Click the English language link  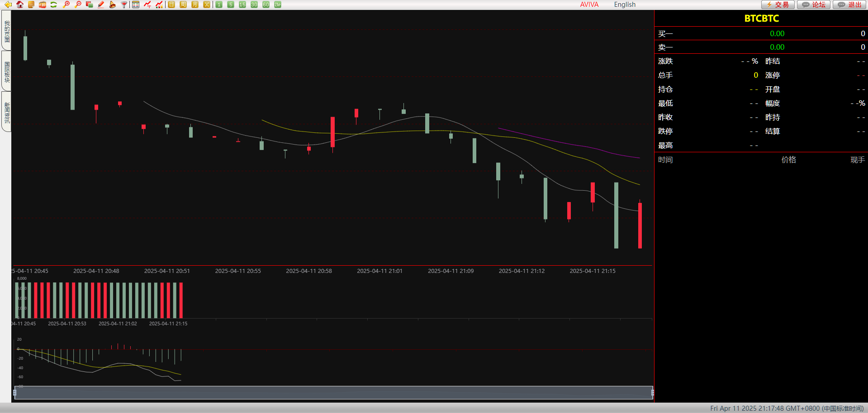(625, 5)
